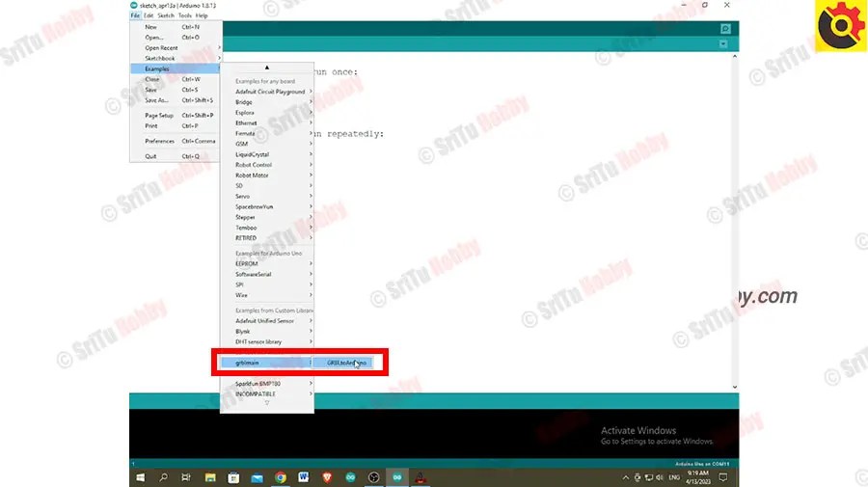Expand RETIRED examples
The image size is (868, 487).
[267, 238]
